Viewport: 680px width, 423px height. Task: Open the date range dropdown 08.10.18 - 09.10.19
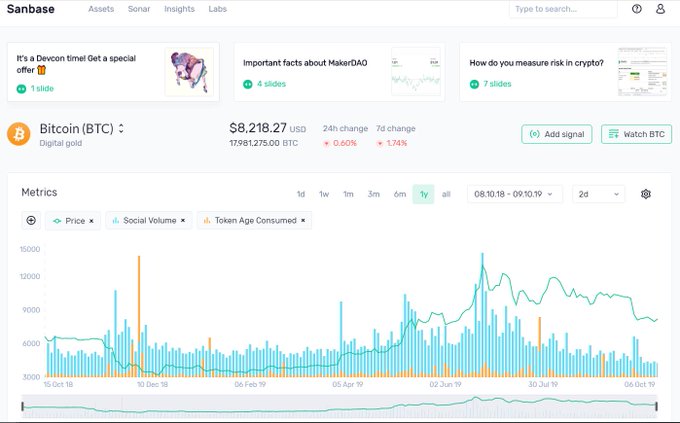[515, 194]
